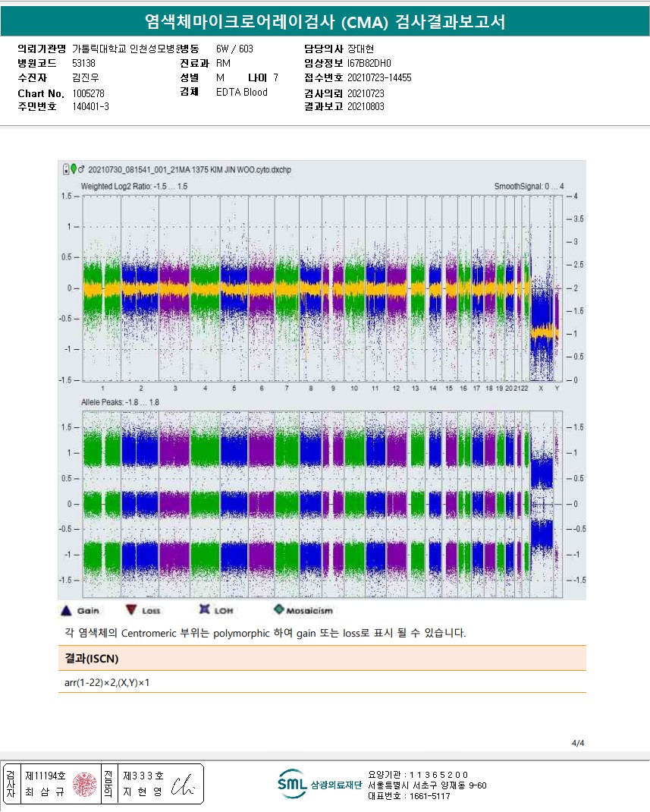Select examiner license number 제11194호
This screenshot has width=650, height=812.
pyautogui.click(x=46, y=776)
